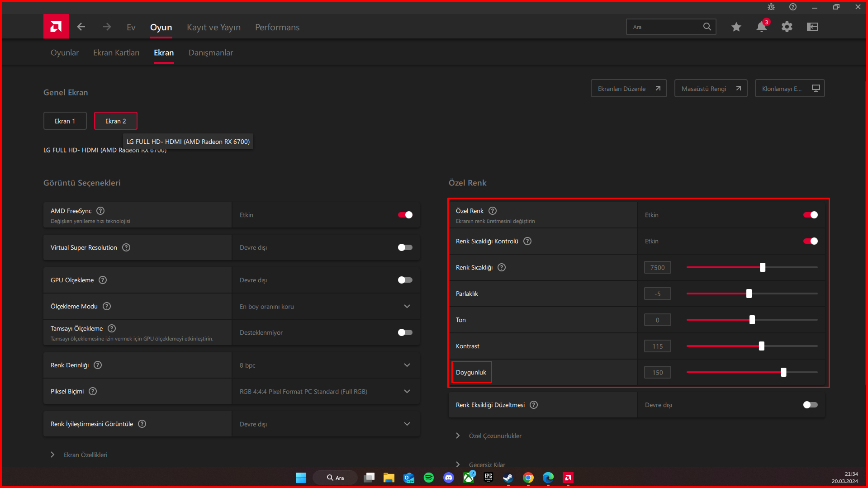Screen dimensions: 868x488
Task: Open Oyunlar sub-tab
Action: tap(65, 52)
